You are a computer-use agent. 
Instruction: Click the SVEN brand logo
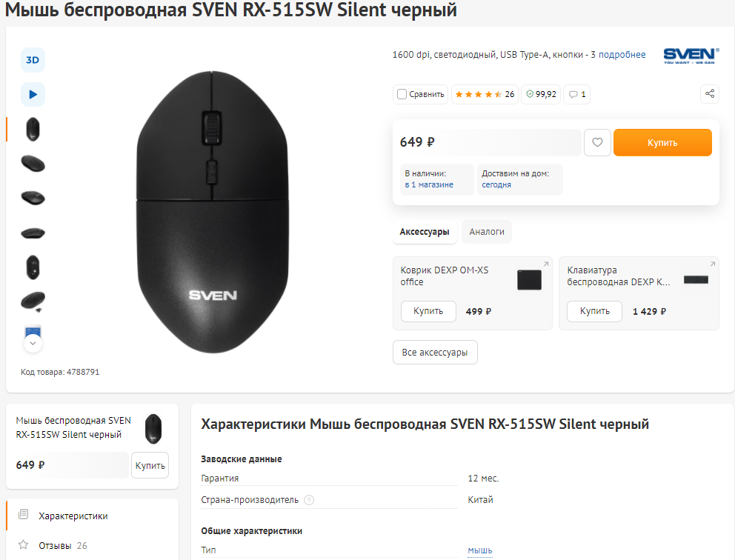tap(691, 56)
